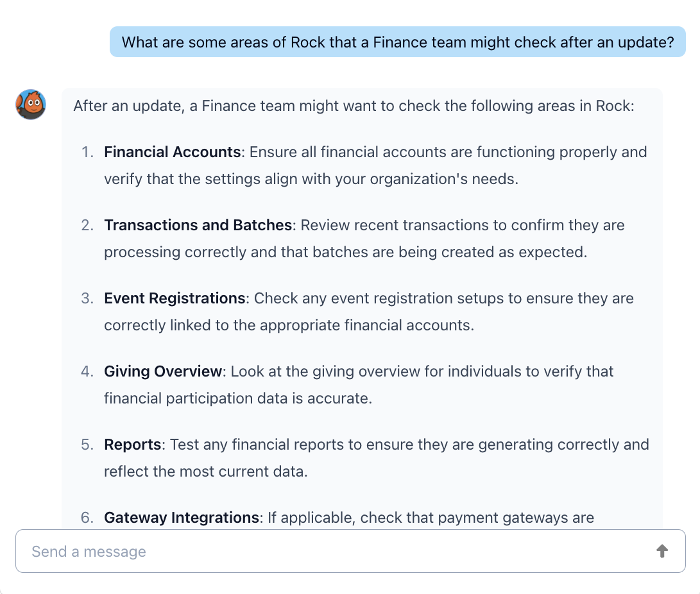Click the "Gateway Integrations" bold heading

(x=182, y=518)
